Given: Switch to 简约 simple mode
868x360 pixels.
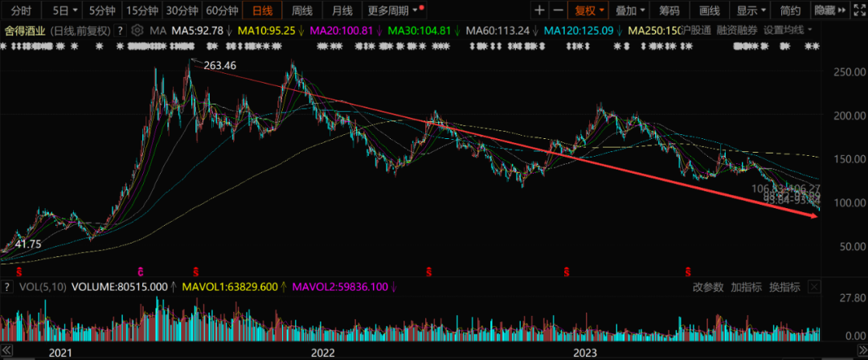Looking at the screenshot, I should point(790,10).
